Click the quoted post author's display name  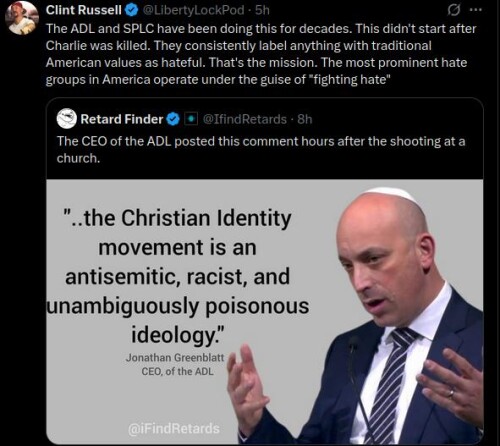[x=122, y=119]
